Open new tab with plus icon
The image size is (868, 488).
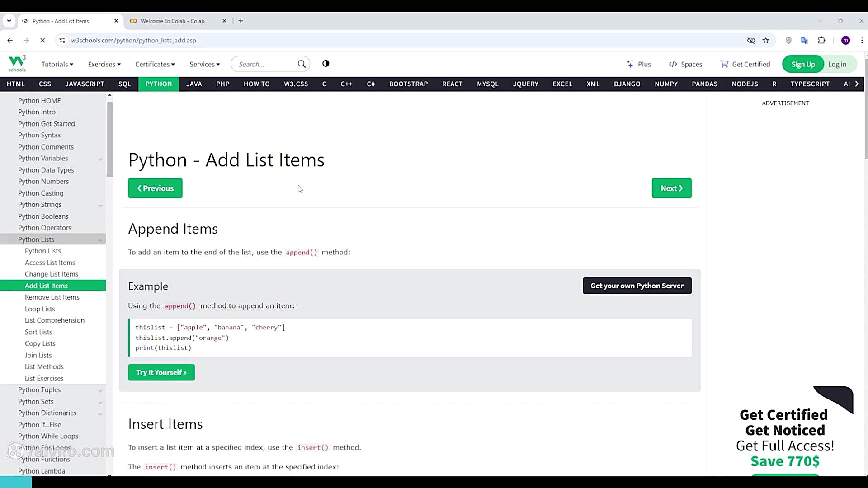click(241, 21)
